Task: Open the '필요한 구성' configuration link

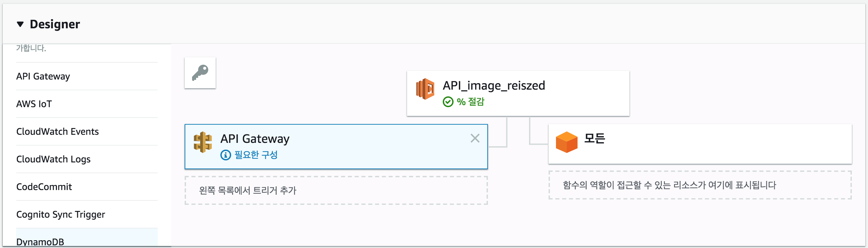Action: pos(256,155)
